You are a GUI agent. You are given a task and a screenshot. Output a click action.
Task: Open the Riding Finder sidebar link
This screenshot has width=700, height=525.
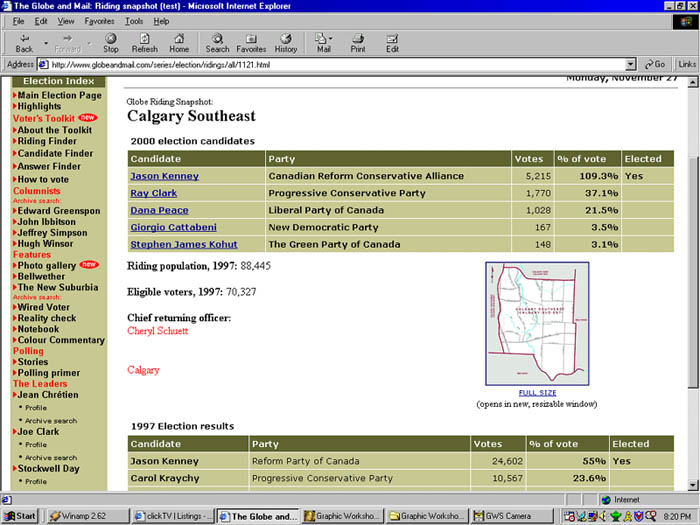(47, 141)
